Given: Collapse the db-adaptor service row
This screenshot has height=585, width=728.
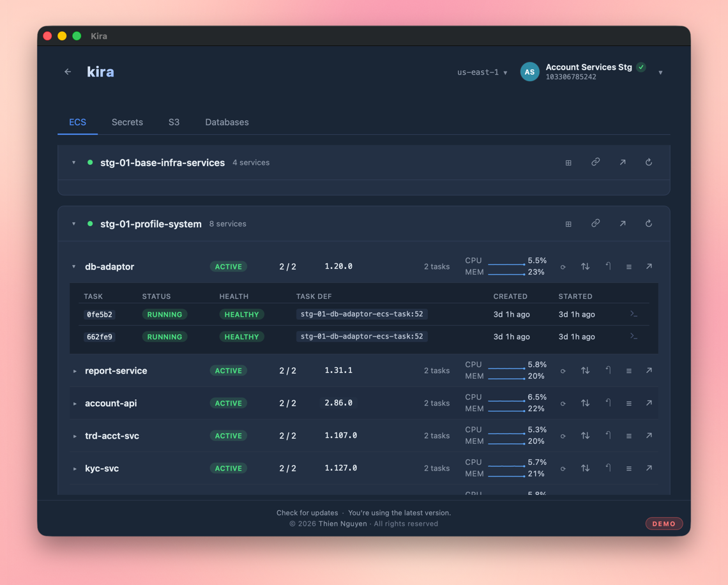Looking at the screenshot, I should pyautogui.click(x=74, y=266).
